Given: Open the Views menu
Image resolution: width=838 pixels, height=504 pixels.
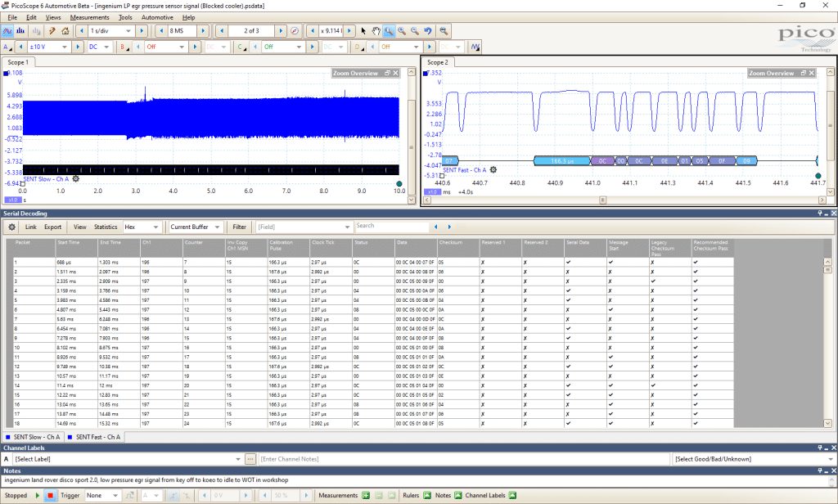Looking at the screenshot, I should coord(53,17).
